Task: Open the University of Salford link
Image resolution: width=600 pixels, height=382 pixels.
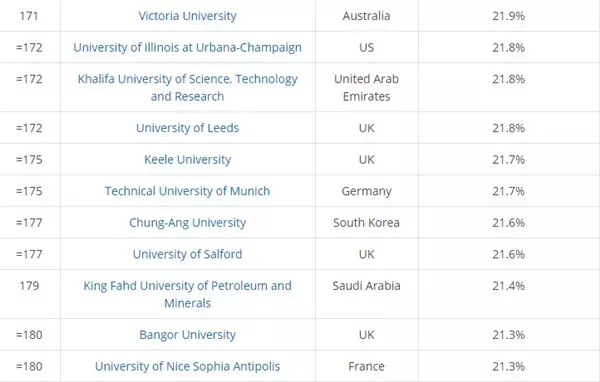Action: pos(187,254)
